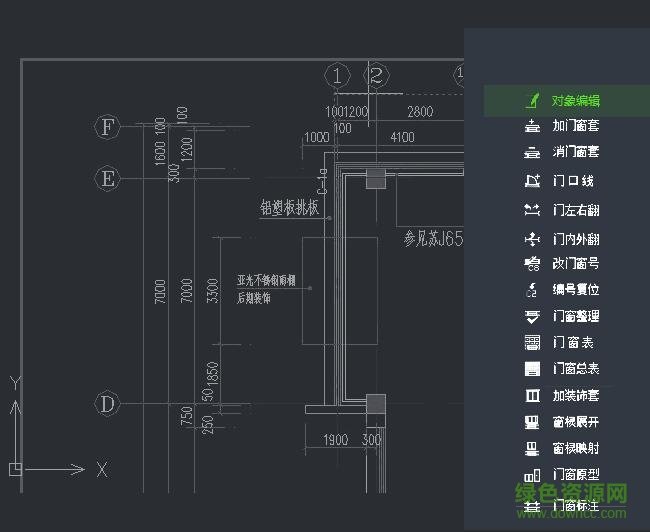Click the 门口线 icon
Viewport: 650px width, 532px height.
tap(532, 182)
